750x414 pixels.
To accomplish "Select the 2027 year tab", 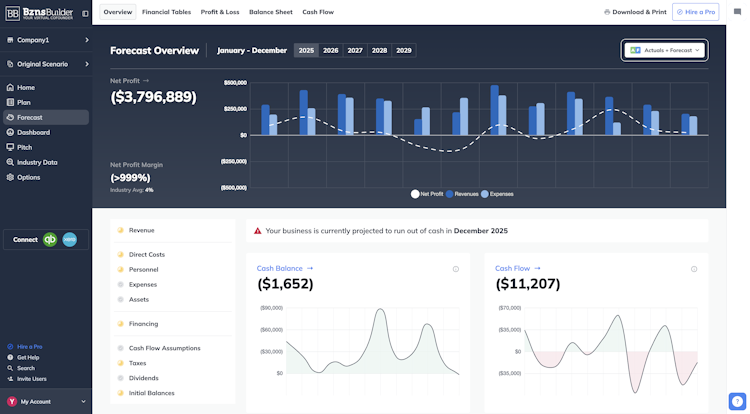I will (355, 51).
